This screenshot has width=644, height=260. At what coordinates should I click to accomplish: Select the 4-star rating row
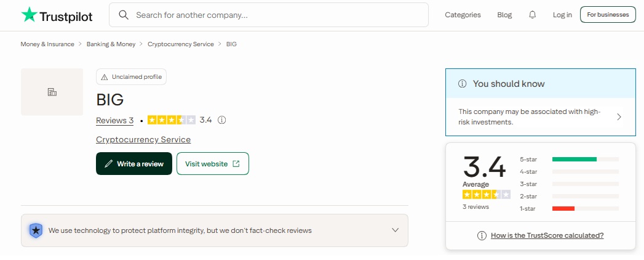pyautogui.click(x=569, y=171)
